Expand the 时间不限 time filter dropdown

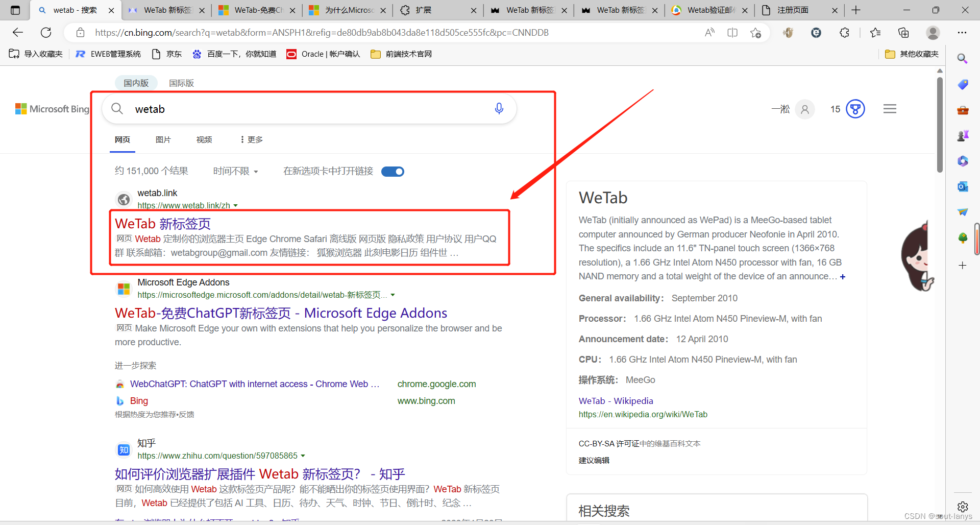pyautogui.click(x=235, y=171)
